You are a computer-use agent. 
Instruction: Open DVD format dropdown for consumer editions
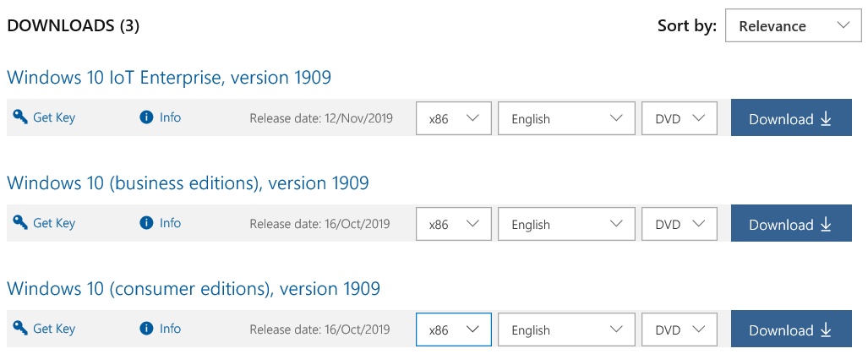680,329
